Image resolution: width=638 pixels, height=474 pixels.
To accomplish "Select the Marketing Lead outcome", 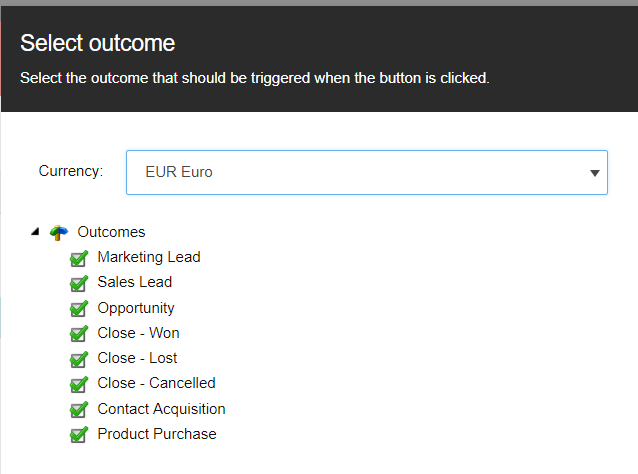I will pos(149,257).
